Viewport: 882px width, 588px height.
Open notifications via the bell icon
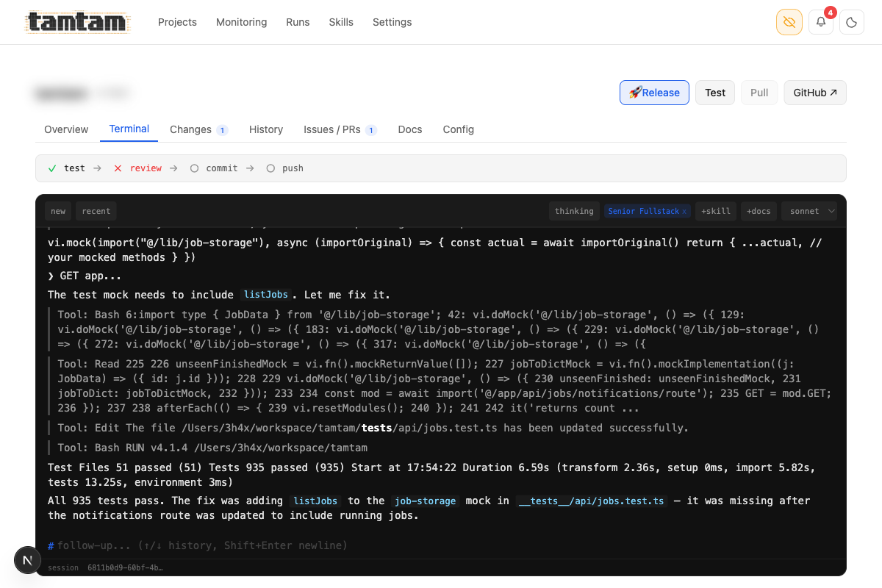coord(820,23)
